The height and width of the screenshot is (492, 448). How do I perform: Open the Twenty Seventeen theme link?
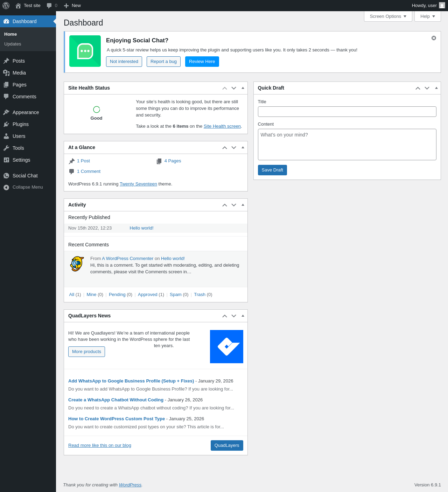point(138,184)
